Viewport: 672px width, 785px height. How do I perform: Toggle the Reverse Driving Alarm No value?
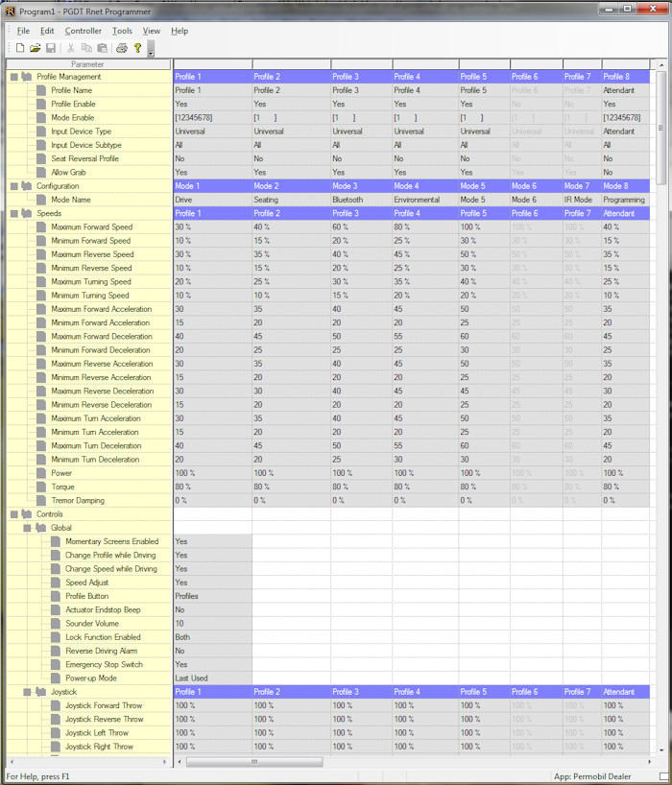tap(211, 651)
